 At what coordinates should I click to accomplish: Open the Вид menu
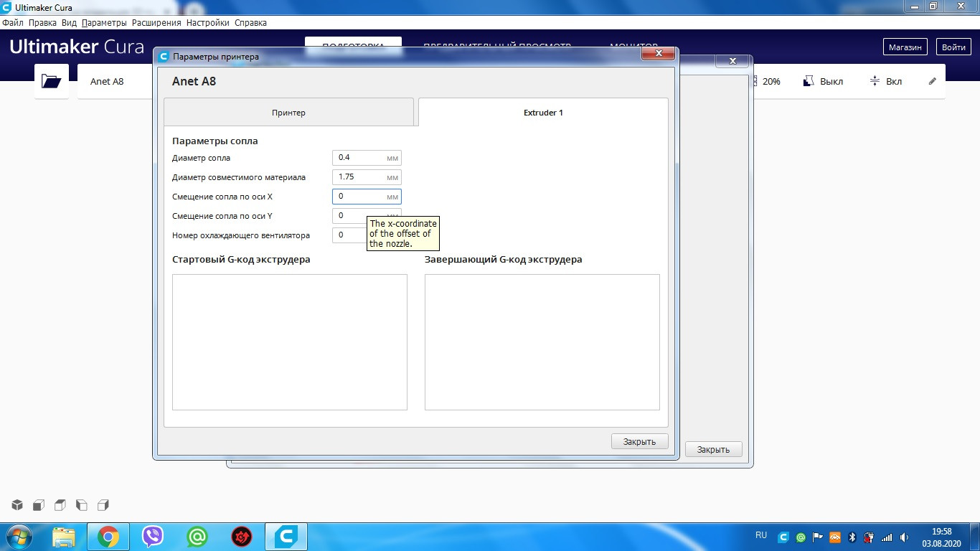coord(69,22)
